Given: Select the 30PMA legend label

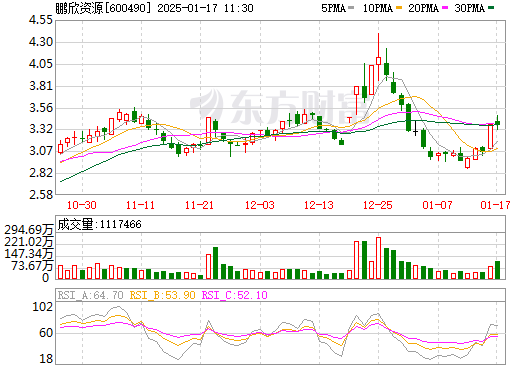Looking at the screenshot, I should 469,8.
